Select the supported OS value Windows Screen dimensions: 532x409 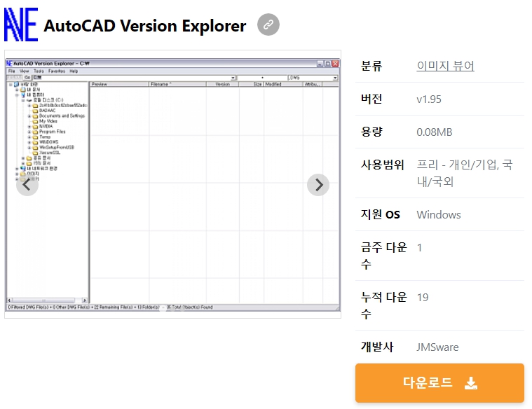click(439, 215)
